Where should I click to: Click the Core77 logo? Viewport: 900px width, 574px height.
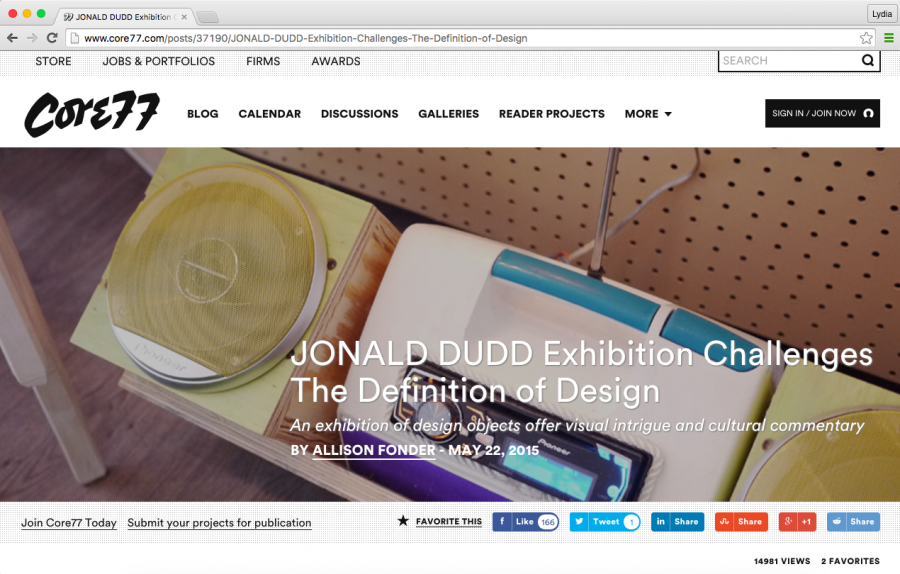[x=92, y=114]
